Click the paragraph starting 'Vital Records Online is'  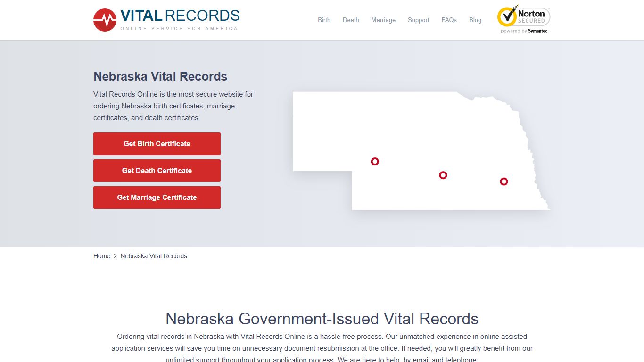click(173, 106)
